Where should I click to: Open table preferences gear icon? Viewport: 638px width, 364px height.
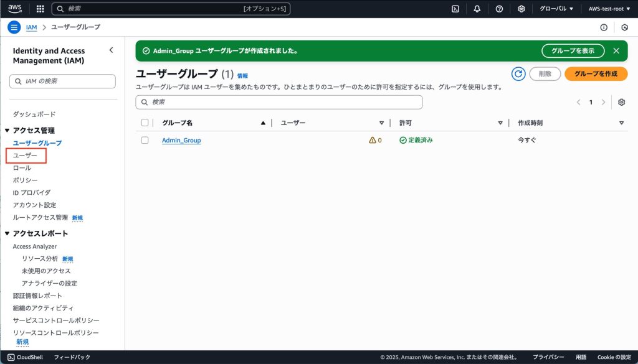point(621,102)
